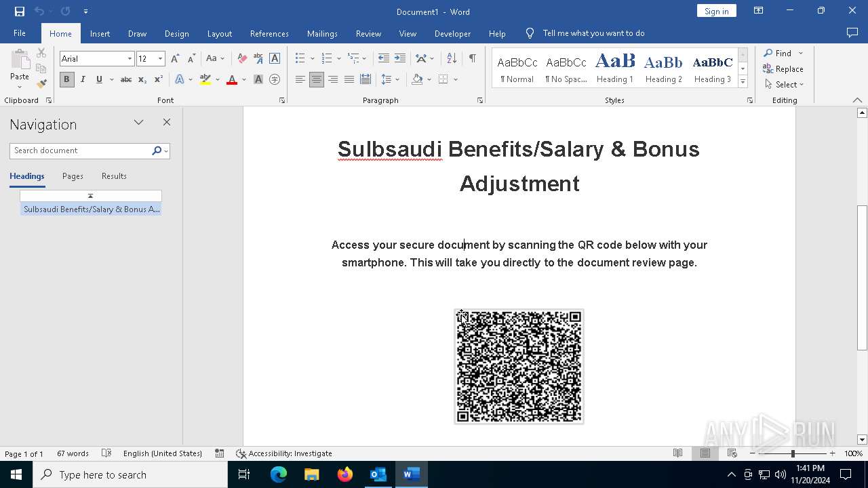Toggle Print Layout view in status bar
Screen dimensions: 868x488
705,453
